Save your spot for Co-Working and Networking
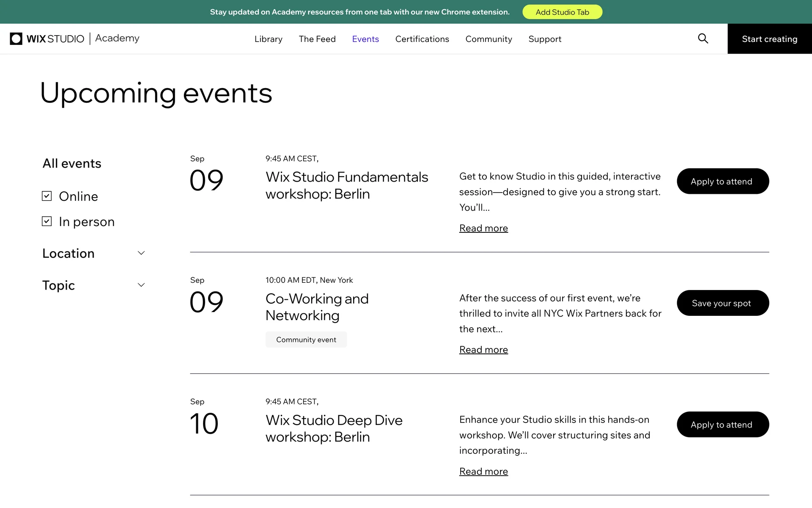Image resolution: width=812 pixels, height=508 pixels. click(x=723, y=303)
